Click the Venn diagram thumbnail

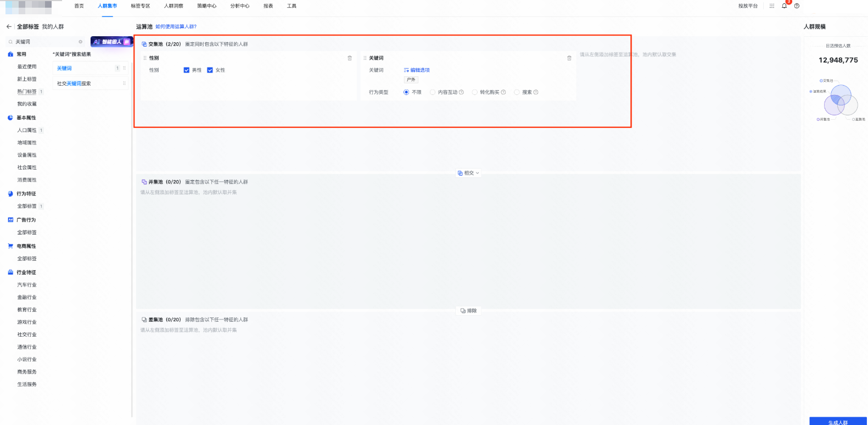pos(841,100)
